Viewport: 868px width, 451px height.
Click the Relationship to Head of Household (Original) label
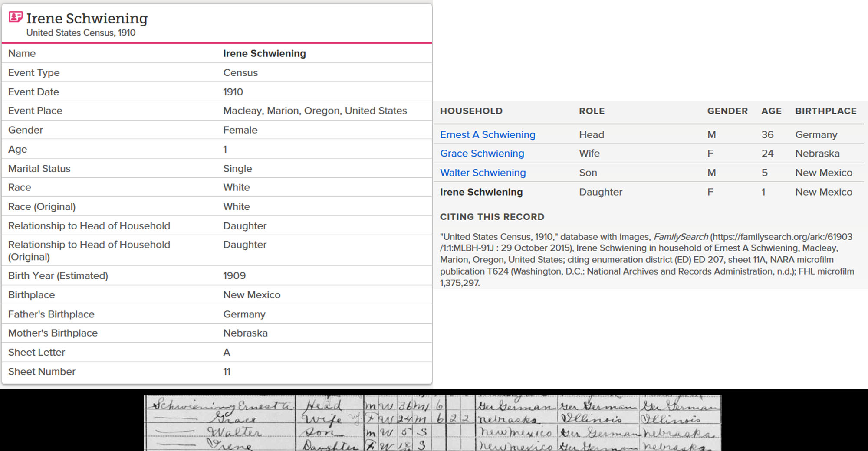(x=89, y=251)
